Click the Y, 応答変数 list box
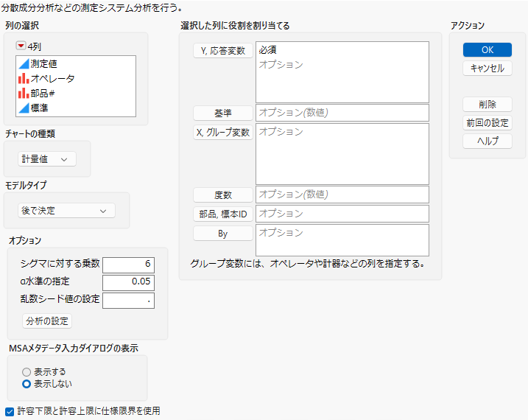Image resolution: width=528 pixels, height=420 pixels. click(x=342, y=72)
